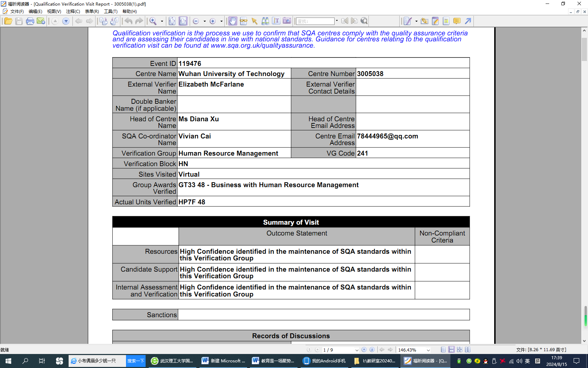Image resolution: width=588 pixels, height=368 pixels.
Task: Click the Print icon in toolbar
Action: point(30,21)
